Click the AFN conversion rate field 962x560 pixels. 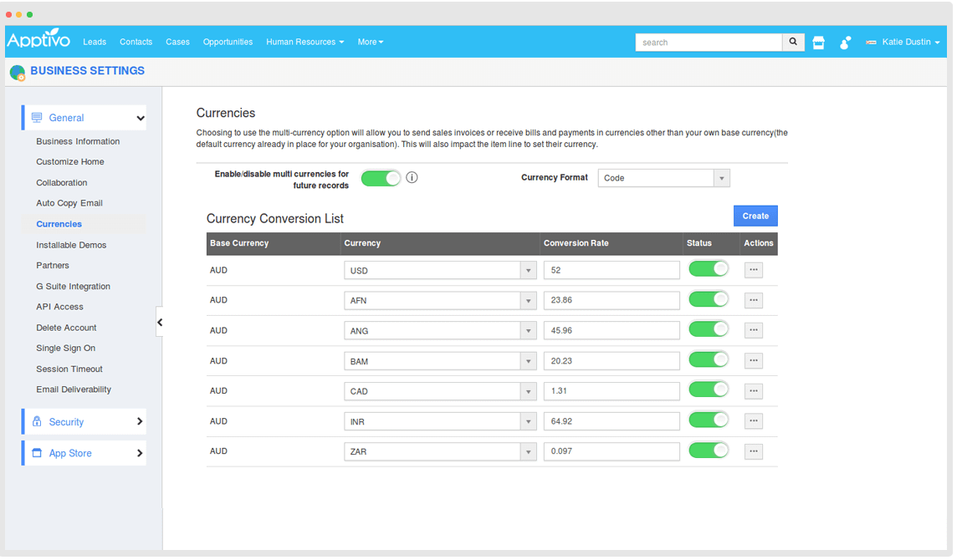pyautogui.click(x=611, y=300)
